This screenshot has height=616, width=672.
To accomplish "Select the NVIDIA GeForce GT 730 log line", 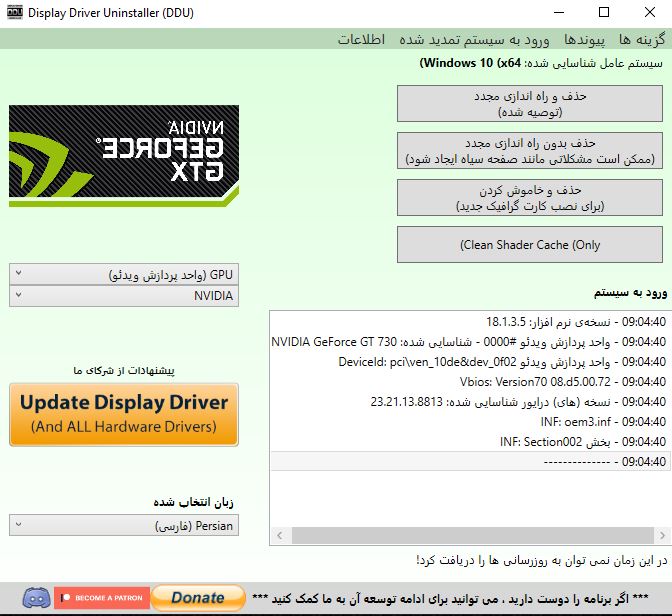I will point(470,341).
